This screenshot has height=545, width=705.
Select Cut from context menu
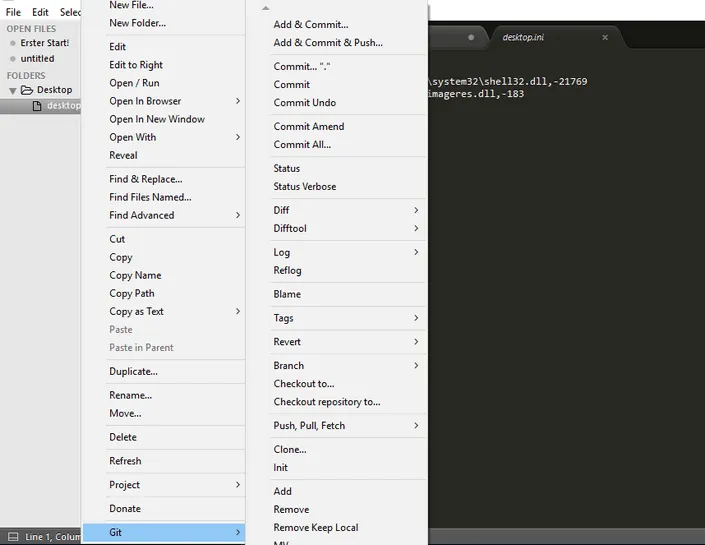(117, 239)
